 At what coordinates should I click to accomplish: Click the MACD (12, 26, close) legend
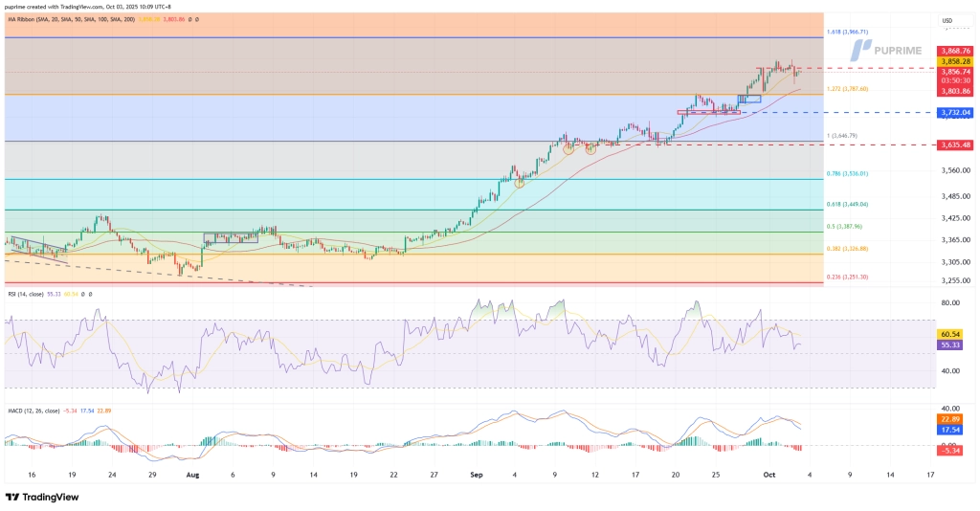[37, 411]
